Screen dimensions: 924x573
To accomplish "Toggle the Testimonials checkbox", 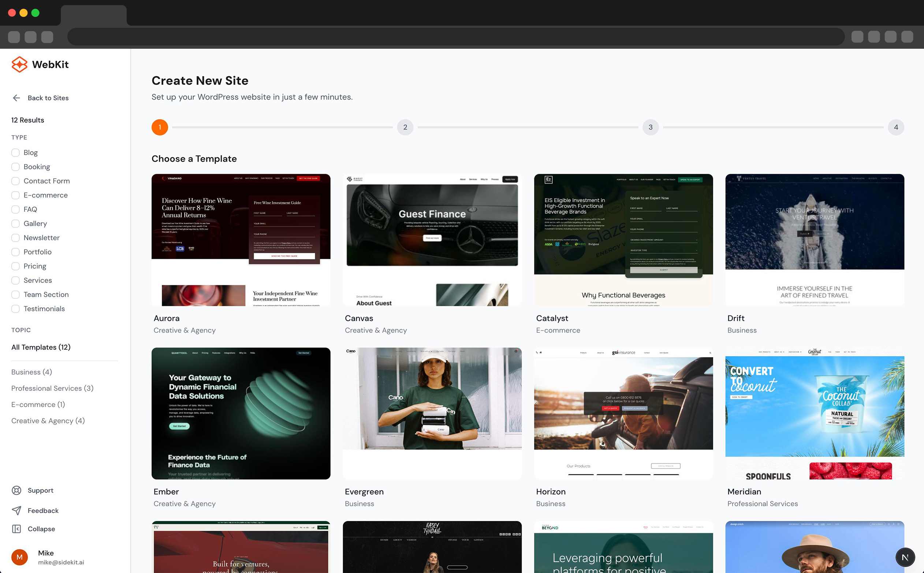I will click(x=15, y=309).
